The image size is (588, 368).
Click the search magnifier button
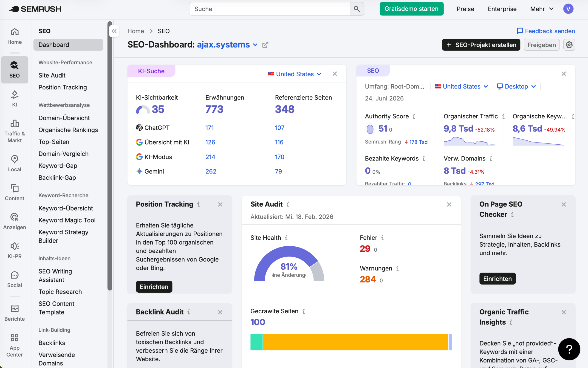(x=357, y=9)
